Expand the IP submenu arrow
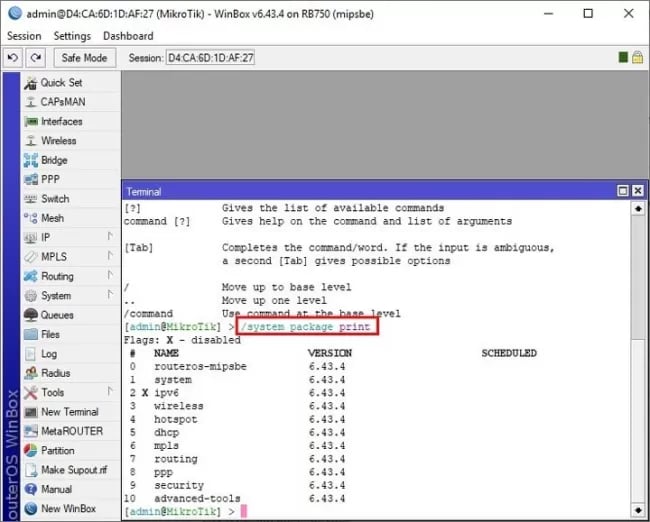 click(x=110, y=236)
